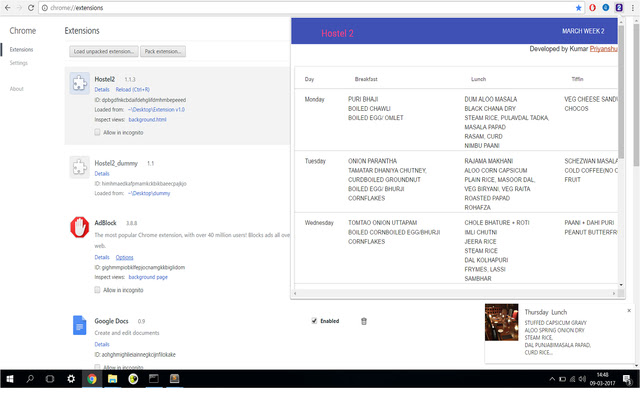Screen dimensions: 640x400
Task: Open Task View from the taskbar
Action: pyautogui.click(x=50, y=379)
